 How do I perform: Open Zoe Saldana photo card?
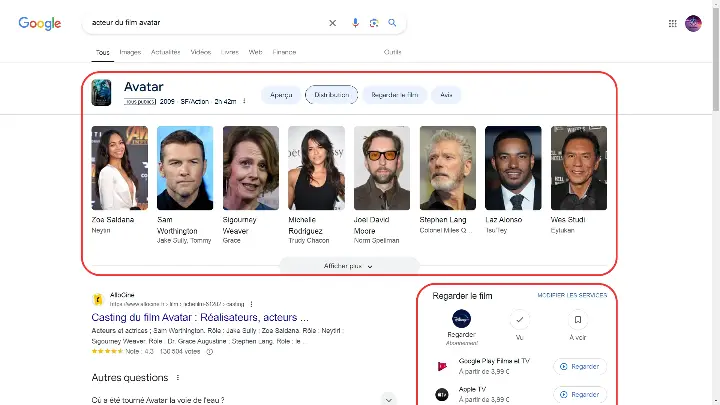point(119,168)
